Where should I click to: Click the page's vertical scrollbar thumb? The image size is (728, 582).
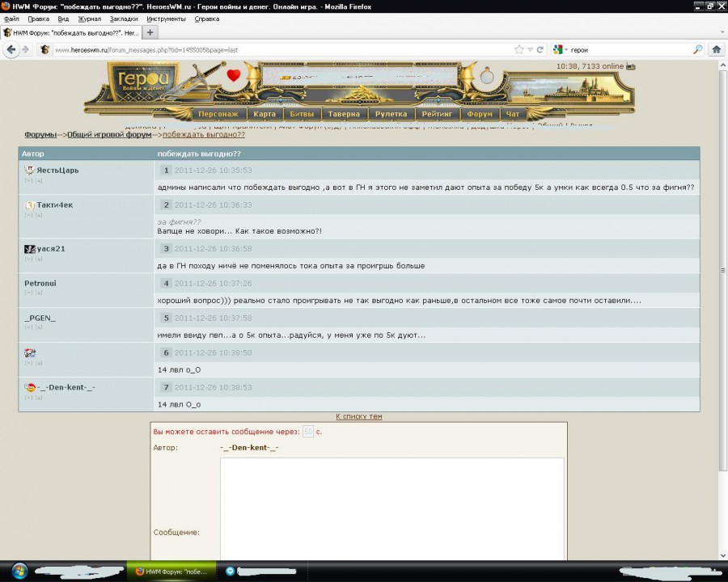point(722,271)
